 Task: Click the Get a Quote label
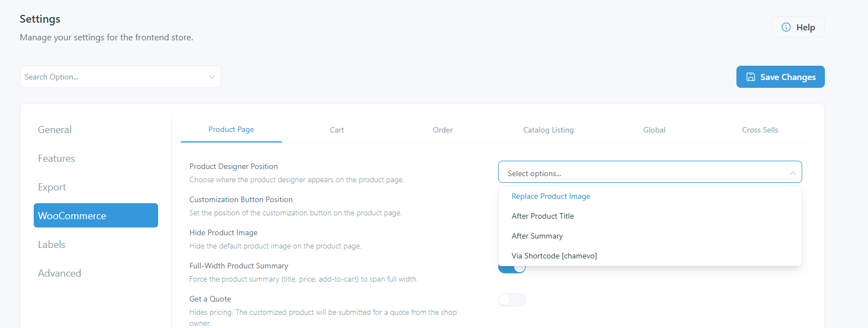tap(210, 299)
